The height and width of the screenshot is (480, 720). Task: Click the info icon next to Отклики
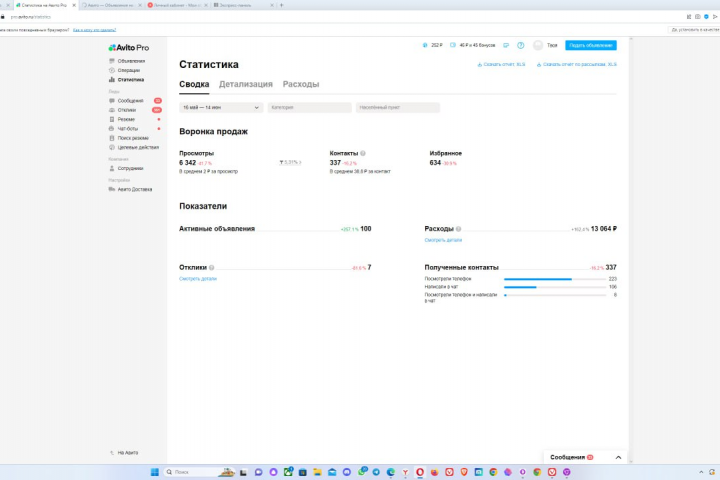[212, 267]
